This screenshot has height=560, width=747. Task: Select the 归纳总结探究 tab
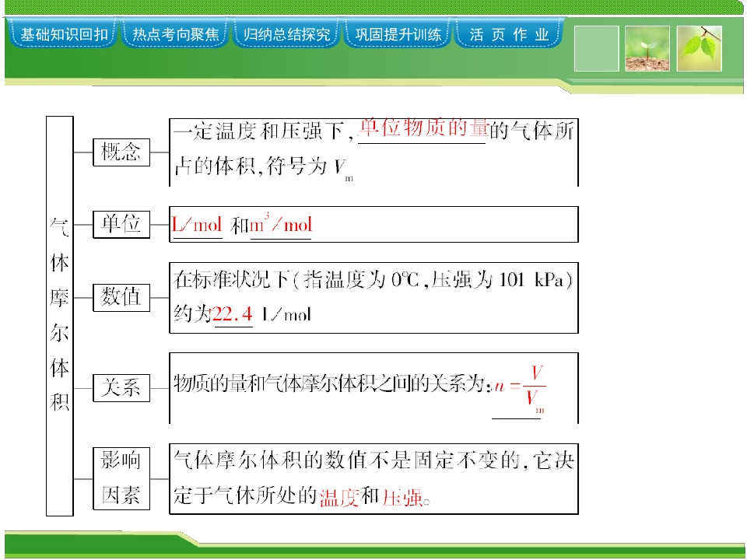click(286, 33)
